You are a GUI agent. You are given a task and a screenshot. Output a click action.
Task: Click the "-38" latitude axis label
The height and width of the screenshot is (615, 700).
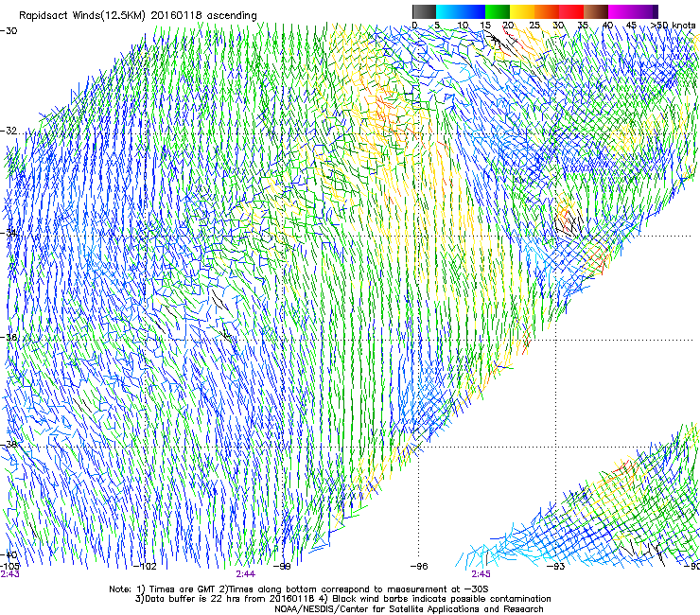pos(9,445)
